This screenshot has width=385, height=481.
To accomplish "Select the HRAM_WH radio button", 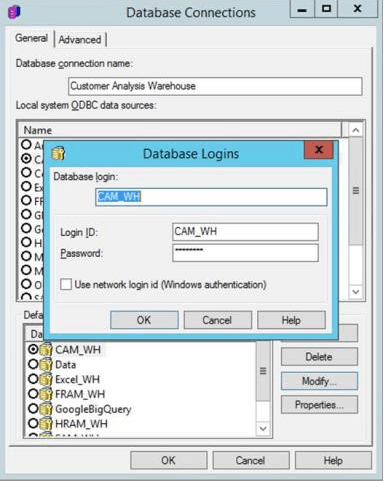I will (x=33, y=423).
